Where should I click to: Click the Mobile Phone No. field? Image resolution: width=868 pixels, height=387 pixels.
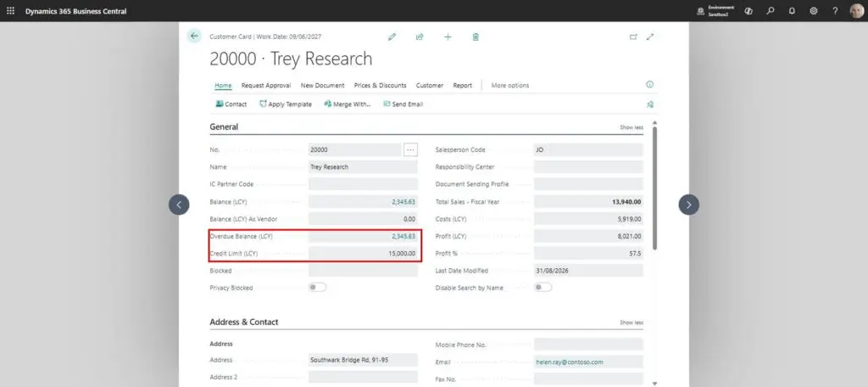click(588, 345)
